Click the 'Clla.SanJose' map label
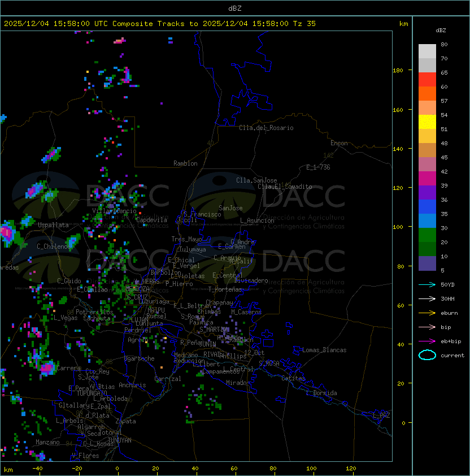The image size is (470, 476). click(256, 180)
